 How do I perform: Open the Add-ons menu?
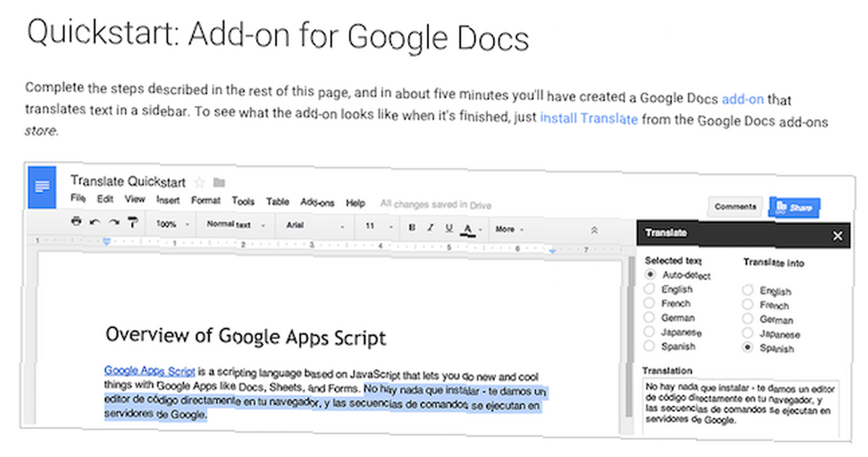[x=317, y=202]
